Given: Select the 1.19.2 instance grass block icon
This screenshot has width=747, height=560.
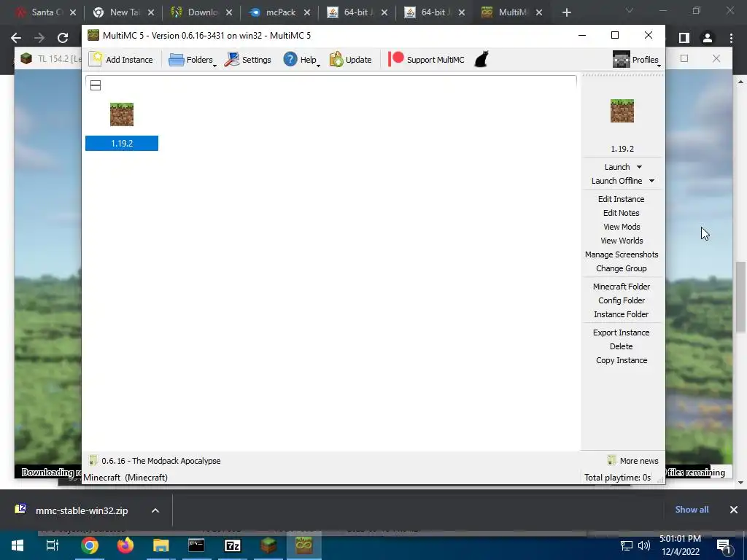Looking at the screenshot, I should click(x=122, y=114).
